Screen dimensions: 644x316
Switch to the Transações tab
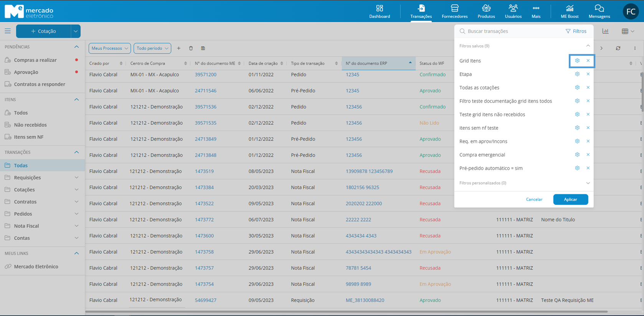421,12
